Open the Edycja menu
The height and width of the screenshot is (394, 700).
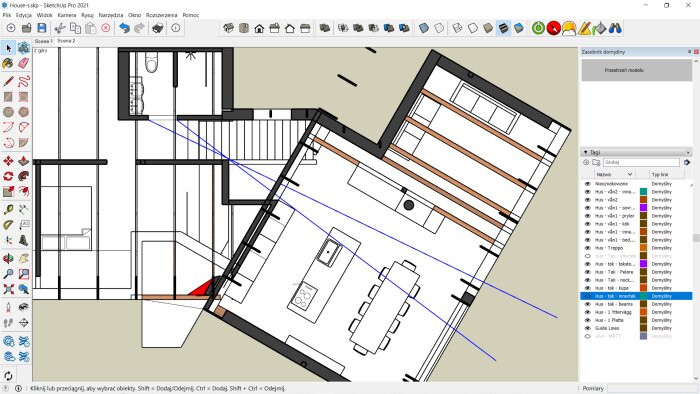click(x=24, y=15)
